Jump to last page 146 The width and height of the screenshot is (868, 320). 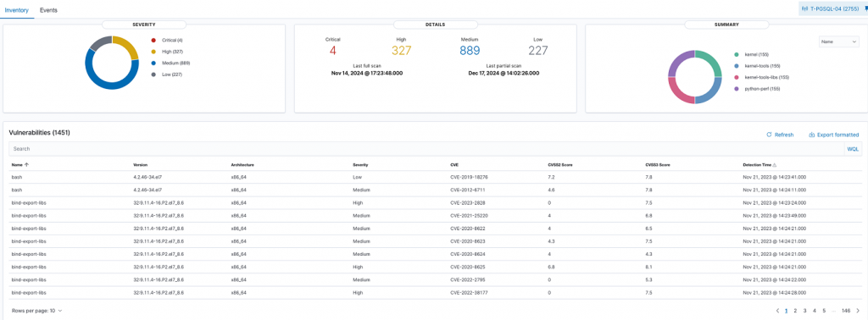tap(847, 311)
